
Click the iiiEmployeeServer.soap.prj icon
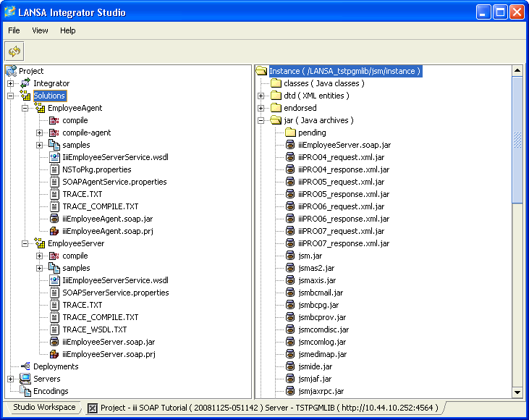click(x=54, y=354)
